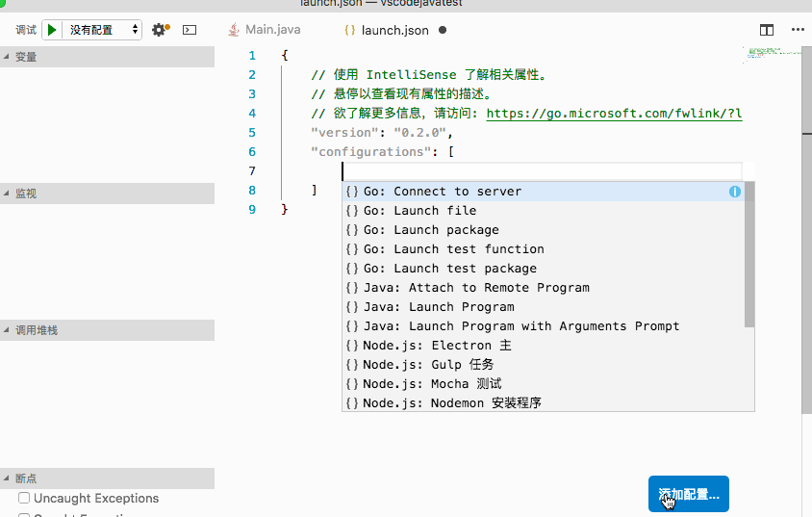This screenshot has width=812, height=517.
Task: Start debugging with the green play button
Action: (x=52, y=30)
